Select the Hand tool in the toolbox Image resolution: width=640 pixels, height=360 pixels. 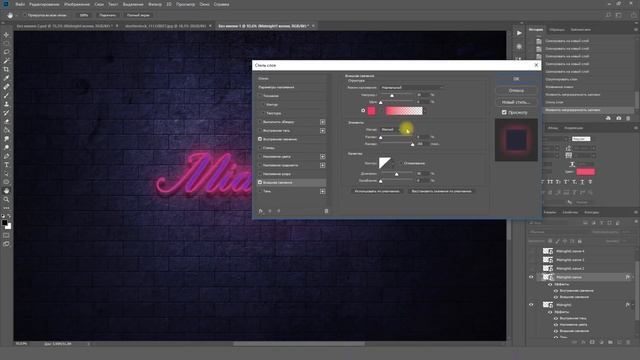coord(6,191)
